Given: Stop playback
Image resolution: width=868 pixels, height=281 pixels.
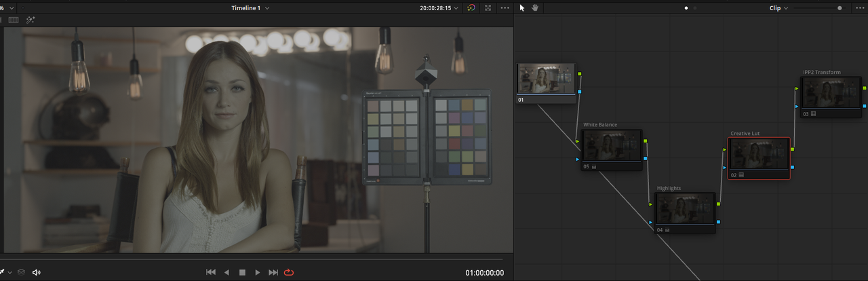Looking at the screenshot, I should click(242, 272).
